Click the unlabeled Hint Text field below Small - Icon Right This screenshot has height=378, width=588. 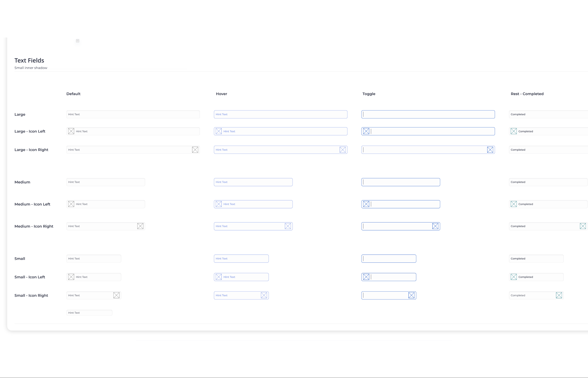(x=89, y=313)
